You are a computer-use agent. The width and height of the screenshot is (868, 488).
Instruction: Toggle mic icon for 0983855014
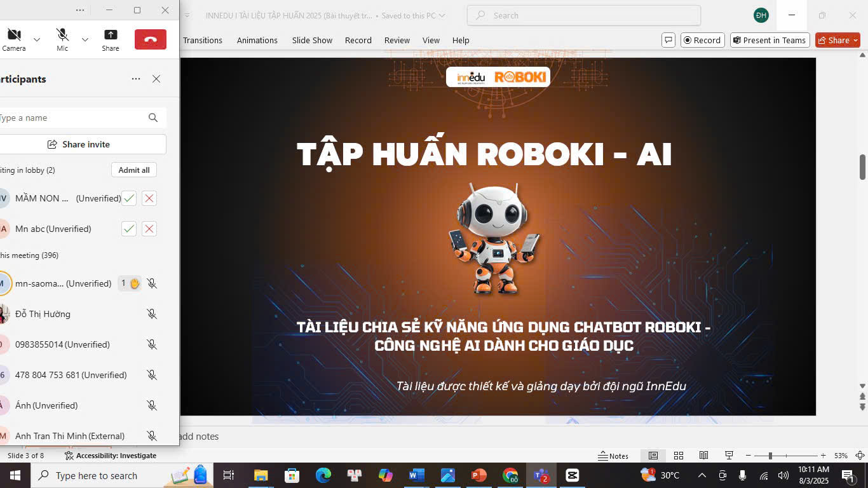[x=152, y=344]
